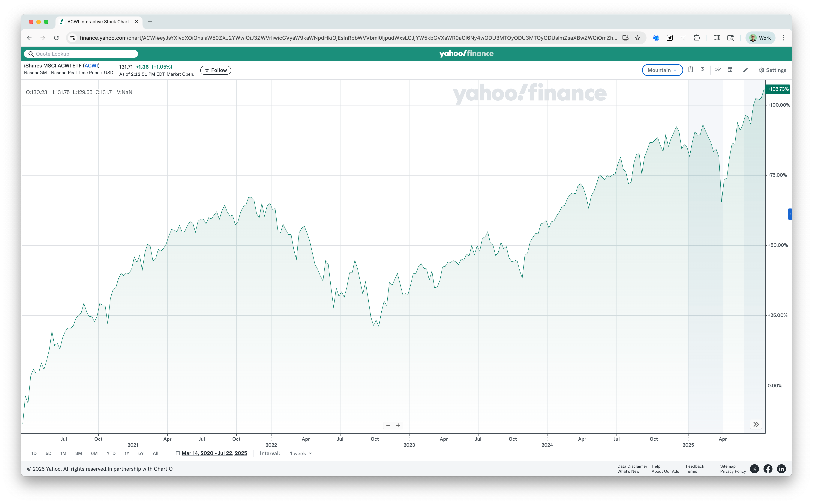813x504 pixels.
Task: Toggle Follow for the ACWI ETF
Action: point(215,70)
